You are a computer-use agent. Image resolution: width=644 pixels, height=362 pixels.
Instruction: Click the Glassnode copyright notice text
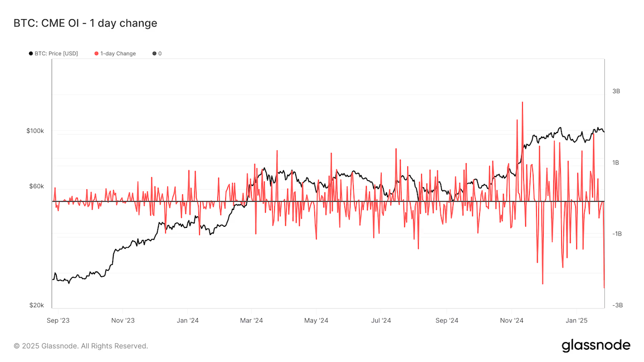[x=81, y=346]
